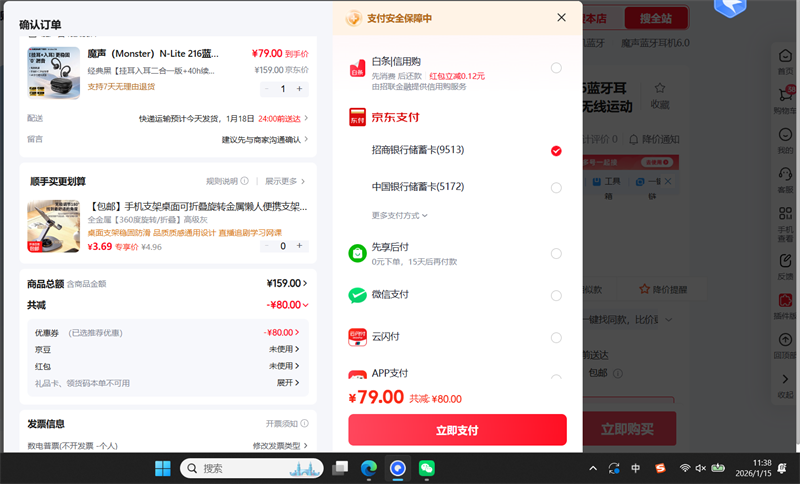Choose the 白条信用购 radio option

coord(556,68)
